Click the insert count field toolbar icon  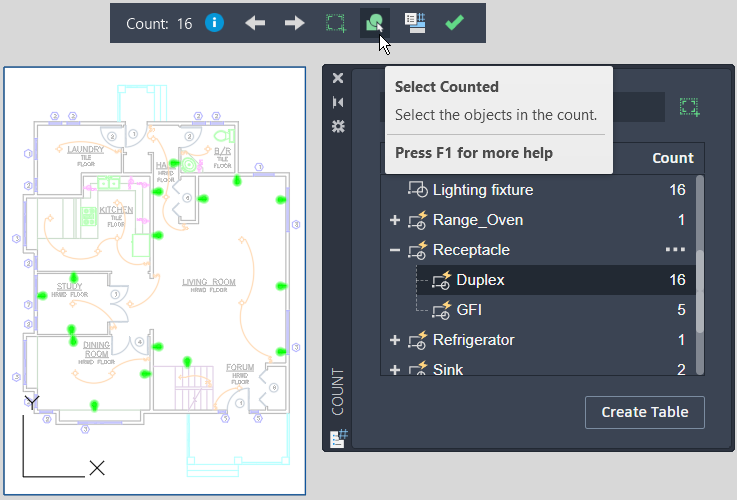point(415,23)
